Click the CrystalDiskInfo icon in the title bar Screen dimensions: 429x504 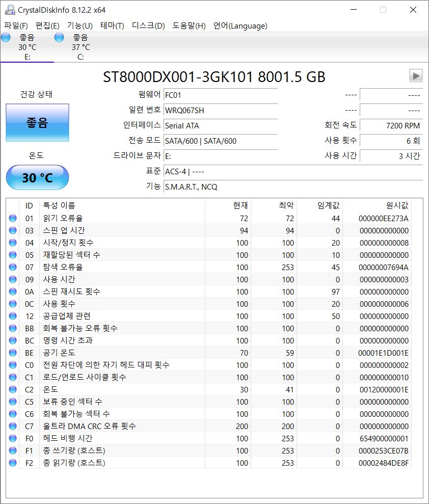coord(11,9)
